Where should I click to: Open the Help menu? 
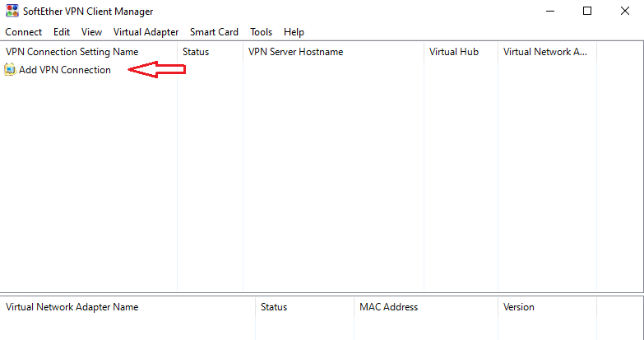coord(294,32)
